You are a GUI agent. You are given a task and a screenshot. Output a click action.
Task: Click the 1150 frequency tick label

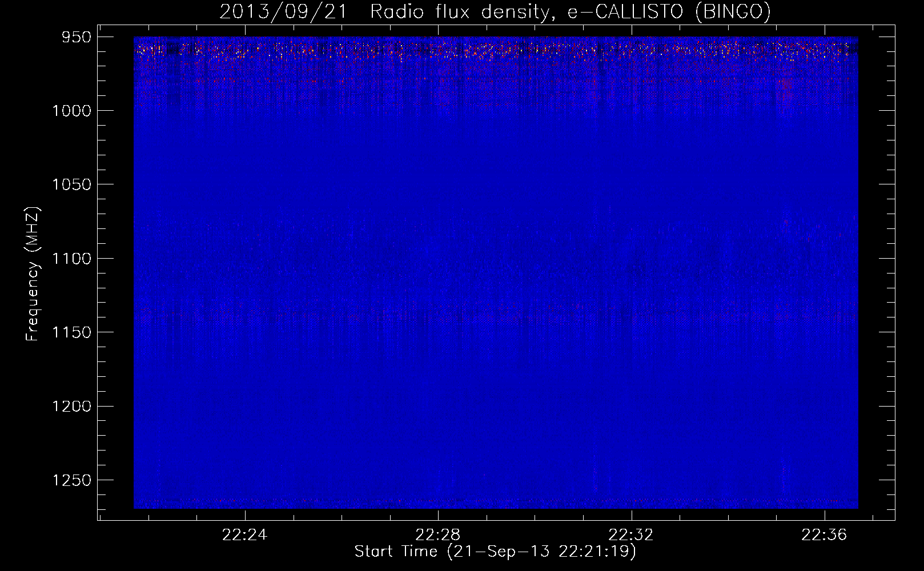(71, 332)
